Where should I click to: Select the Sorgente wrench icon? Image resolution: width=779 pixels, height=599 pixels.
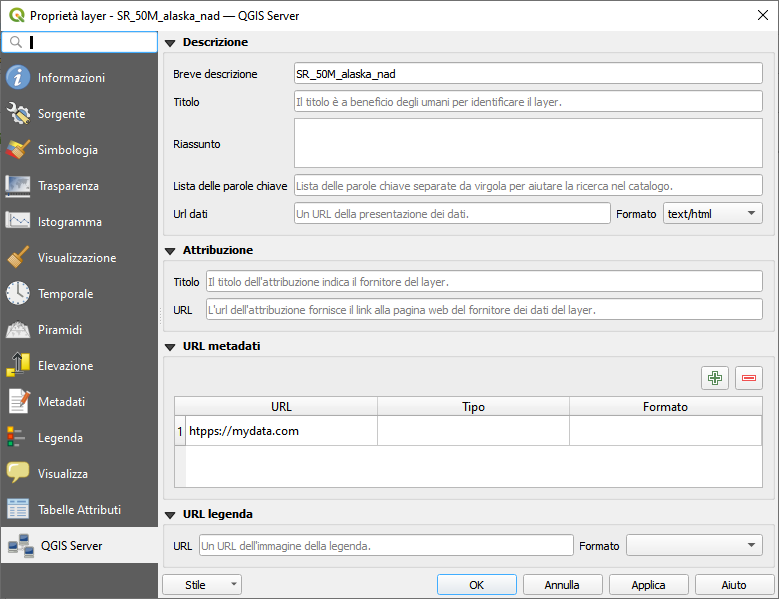tap(18, 113)
